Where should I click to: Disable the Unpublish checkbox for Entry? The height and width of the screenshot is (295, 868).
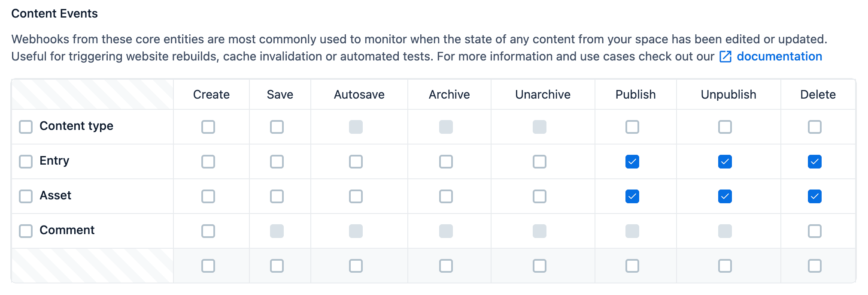click(725, 162)
